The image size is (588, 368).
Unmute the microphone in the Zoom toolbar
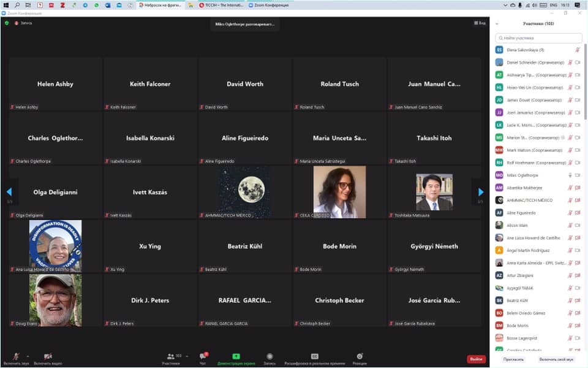[16, 358]
